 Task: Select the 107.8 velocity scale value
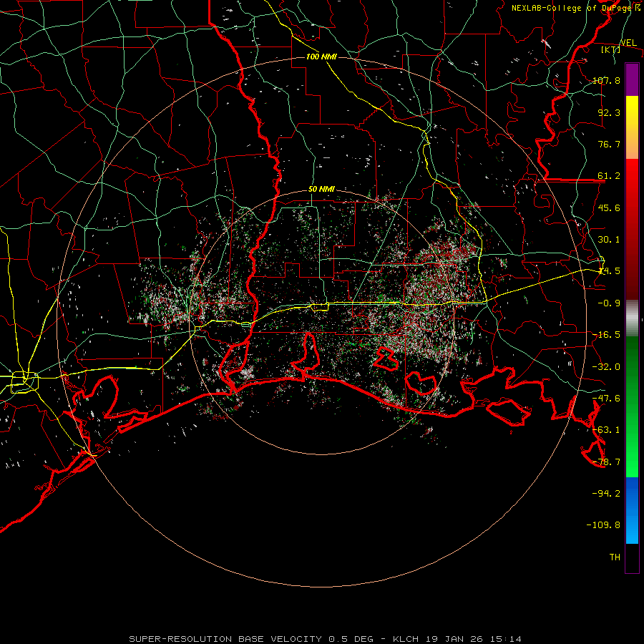(606, 80)
